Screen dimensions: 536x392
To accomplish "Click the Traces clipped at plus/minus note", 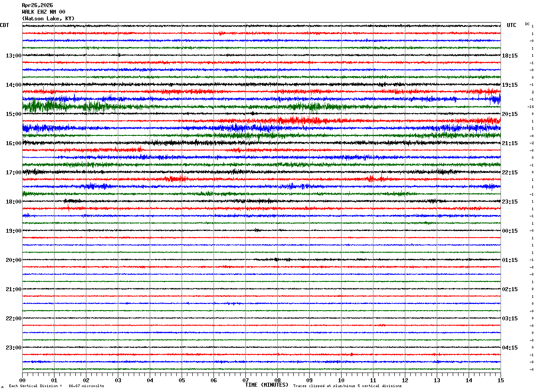I will click(347, 386).
